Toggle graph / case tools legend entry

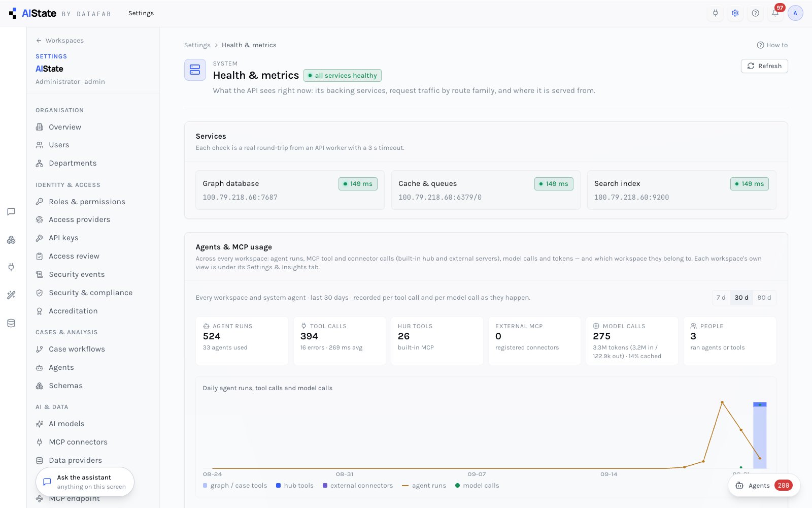click(235, 486)
